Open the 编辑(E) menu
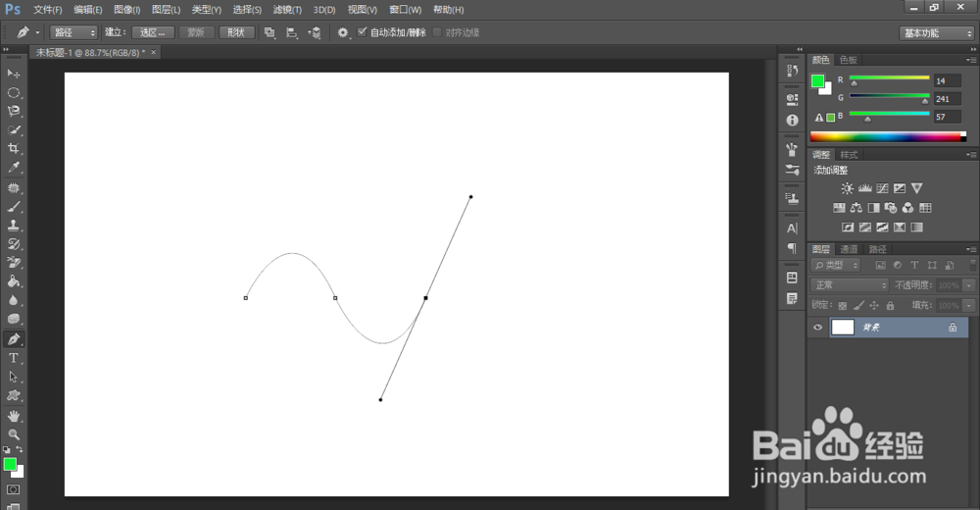 pos(87,10)
